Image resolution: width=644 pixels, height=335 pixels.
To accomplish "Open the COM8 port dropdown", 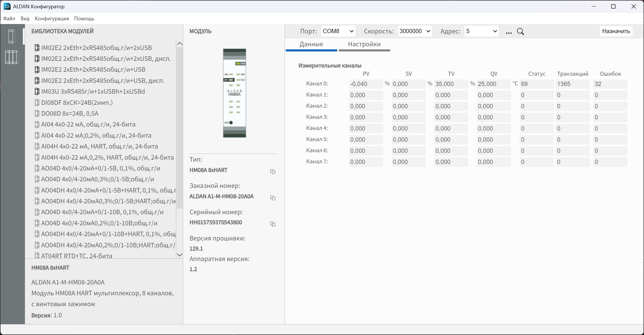I will point(338,31).
